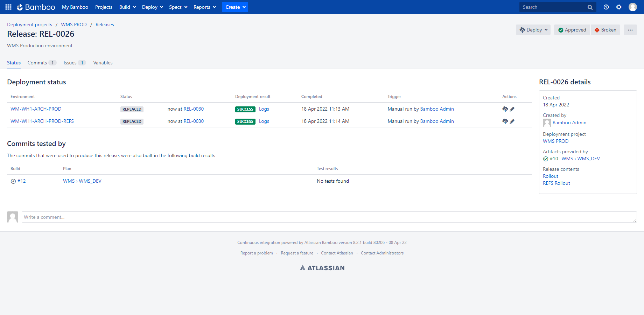Click edit pencil icon for WM-WH1-ARCH-PROD-REFS row

tap(512, 121)
